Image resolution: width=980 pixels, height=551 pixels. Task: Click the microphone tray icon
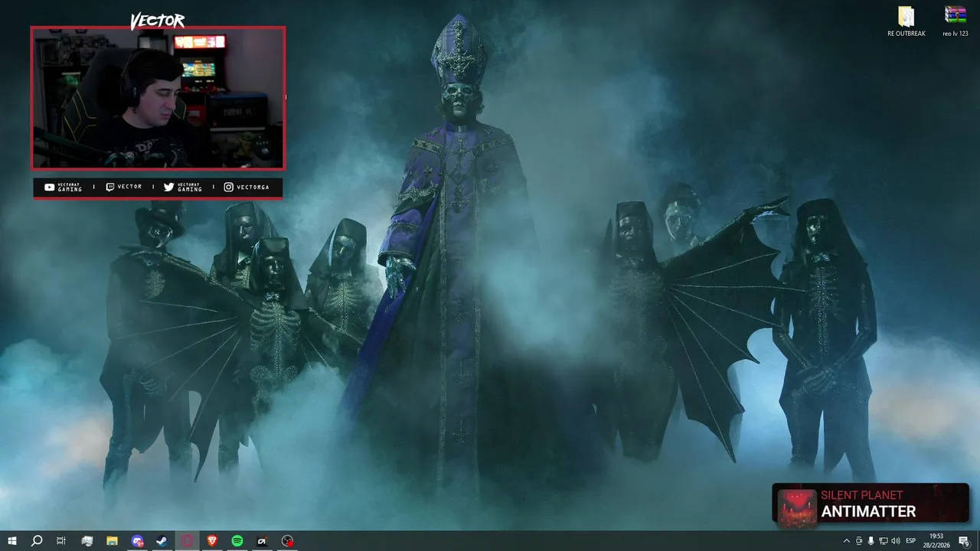pyautogui.click(x=871, y=541)
